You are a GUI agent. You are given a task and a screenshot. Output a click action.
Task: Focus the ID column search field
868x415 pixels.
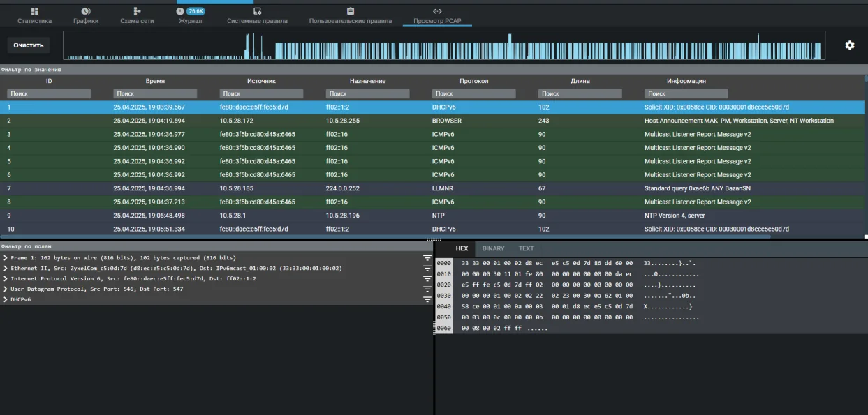point(49,93)
